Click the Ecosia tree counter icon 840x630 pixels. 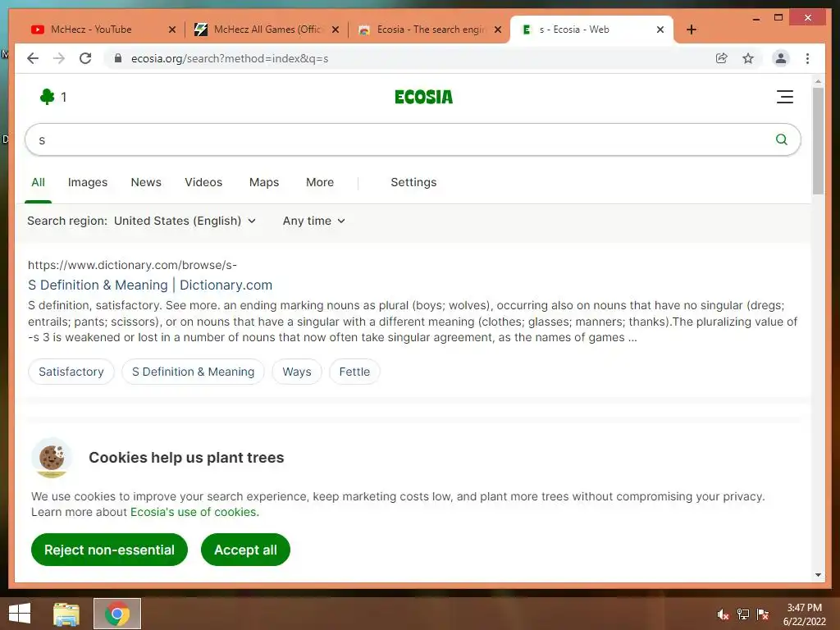[47, 97]
